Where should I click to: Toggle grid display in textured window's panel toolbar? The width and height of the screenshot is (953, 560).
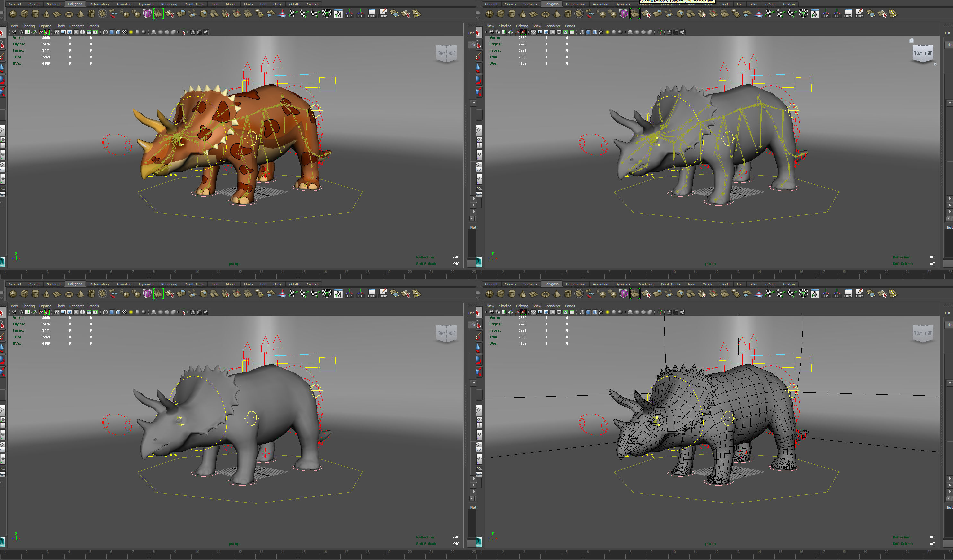[x=57, y=32]
